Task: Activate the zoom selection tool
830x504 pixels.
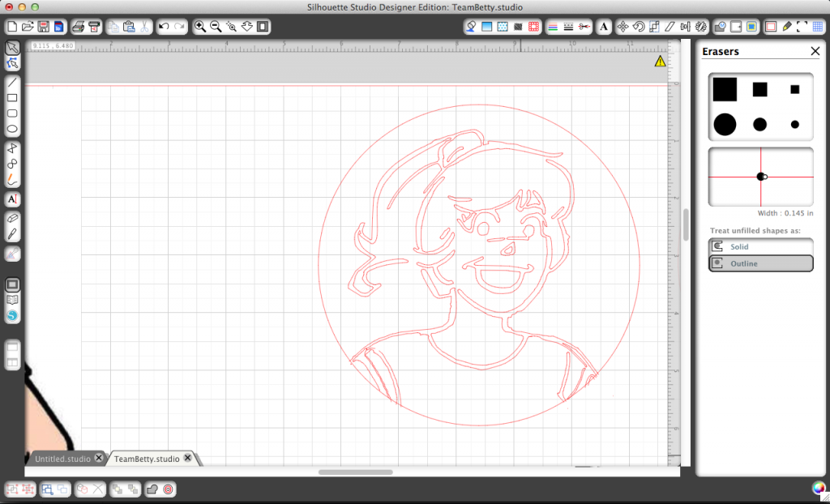Action: click(231, 27)
